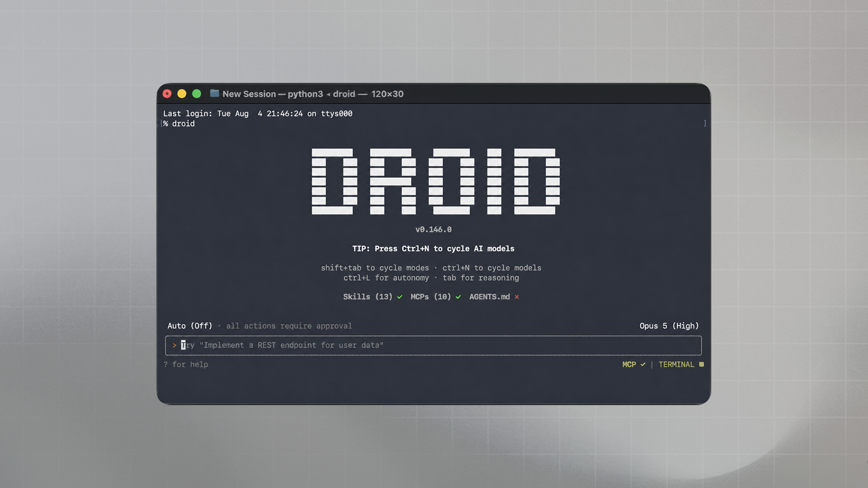Click the DROID ASCII logo
868x488 pixels.
436,181
